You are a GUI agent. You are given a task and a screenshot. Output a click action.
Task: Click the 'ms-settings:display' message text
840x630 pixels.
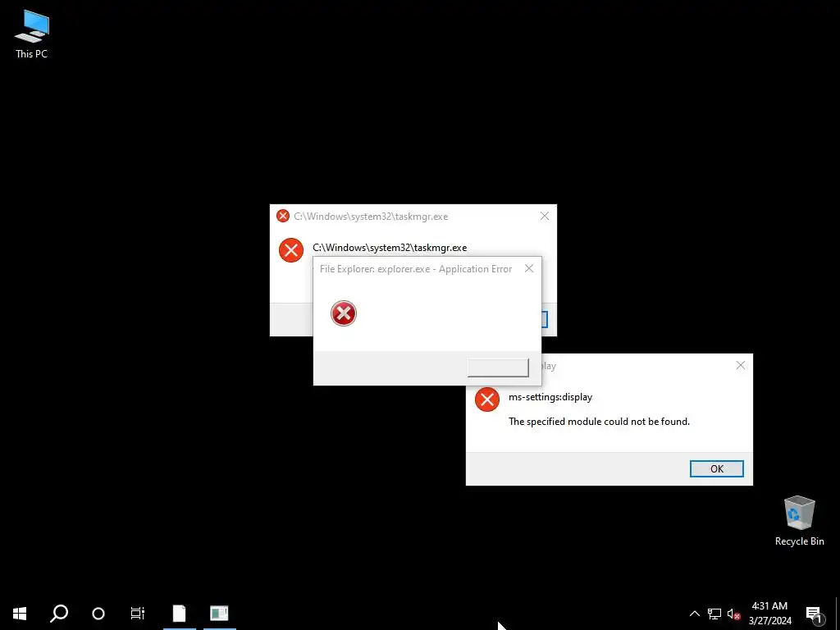pos(550,397)
